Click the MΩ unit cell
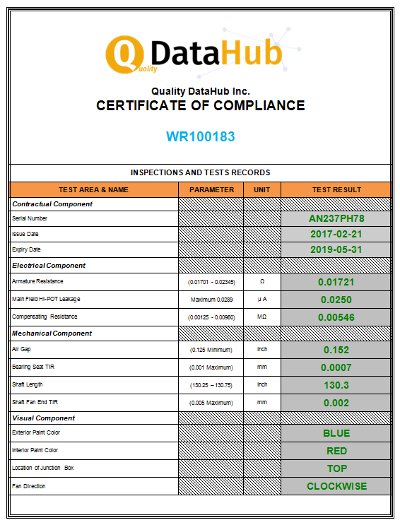Viewport: 400px width, 525px height. (262, 317)
